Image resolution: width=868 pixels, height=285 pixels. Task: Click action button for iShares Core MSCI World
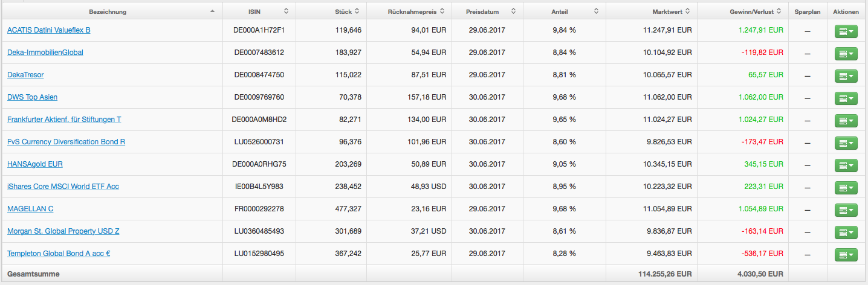(x=846, y=188)
